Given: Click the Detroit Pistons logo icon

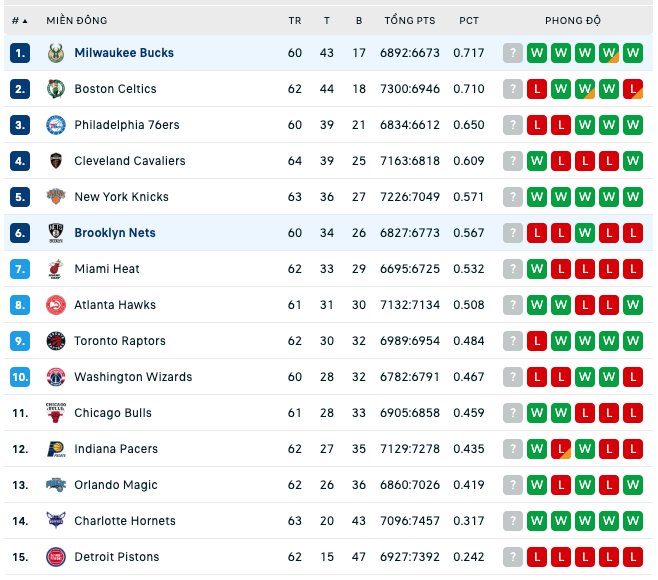Looking at the screenshot, I should [55, 557].
